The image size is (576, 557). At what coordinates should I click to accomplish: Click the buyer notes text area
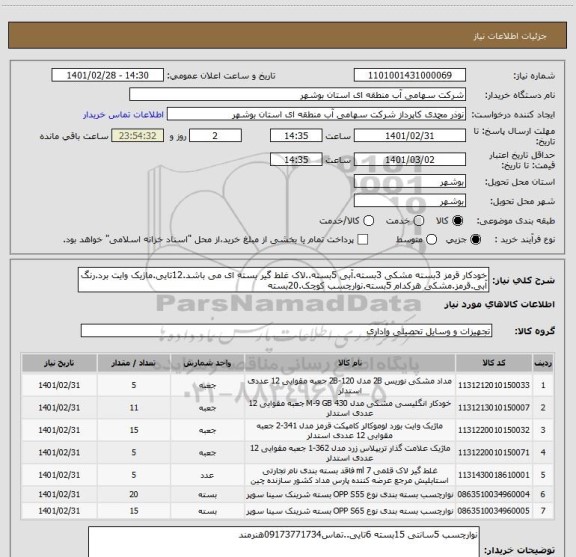tap(284, 542)
